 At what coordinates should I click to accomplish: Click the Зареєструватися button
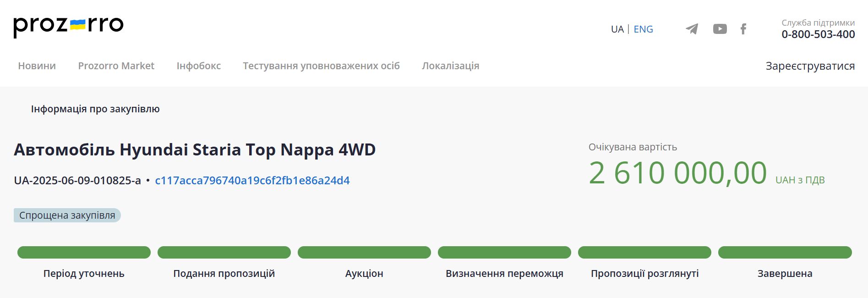[810, 66]
